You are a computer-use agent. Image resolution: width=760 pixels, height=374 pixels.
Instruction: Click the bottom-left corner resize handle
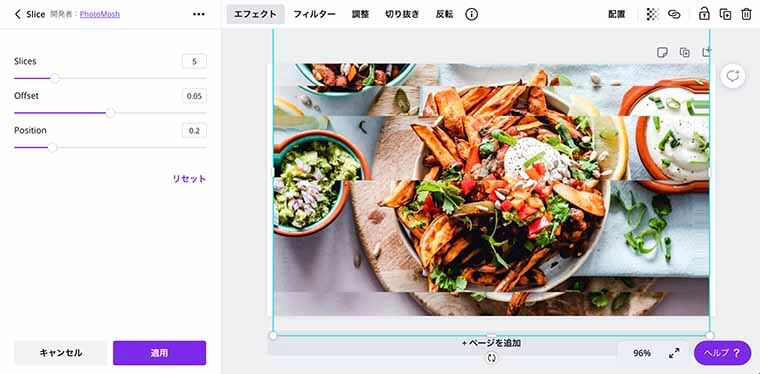pos(273,335)
